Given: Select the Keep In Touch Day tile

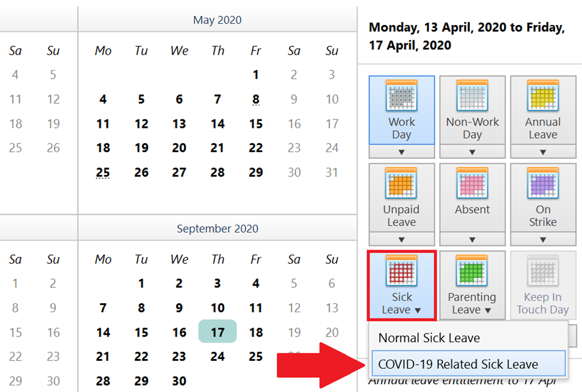Looking at the screenshot, I should click(543, 284).
